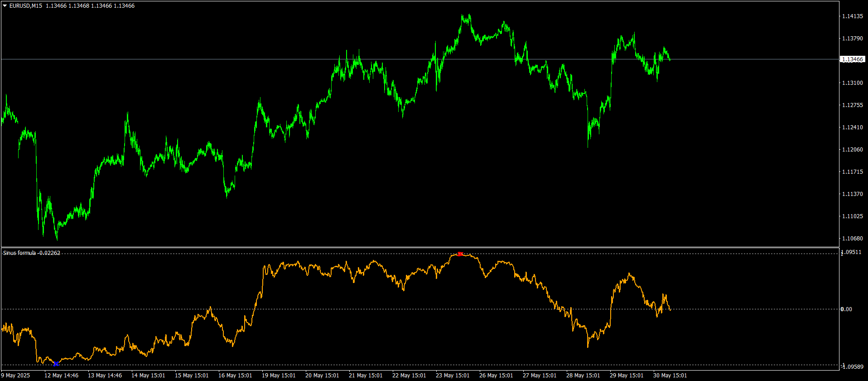Click the 1.12410 price scale label
Image resolution: width=868 pixels, height=381 pixels.
point(852,127)
